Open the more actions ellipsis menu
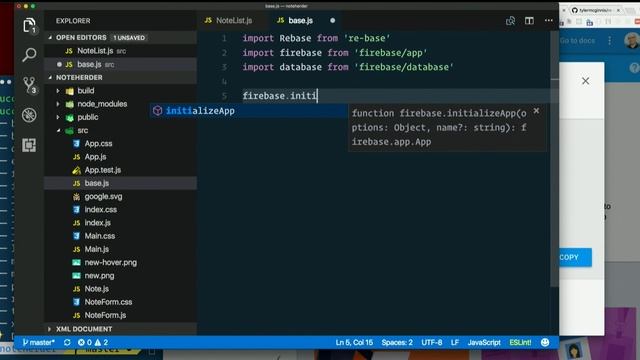The height and width of the screenshot is (360, 640). click(549, 20)
